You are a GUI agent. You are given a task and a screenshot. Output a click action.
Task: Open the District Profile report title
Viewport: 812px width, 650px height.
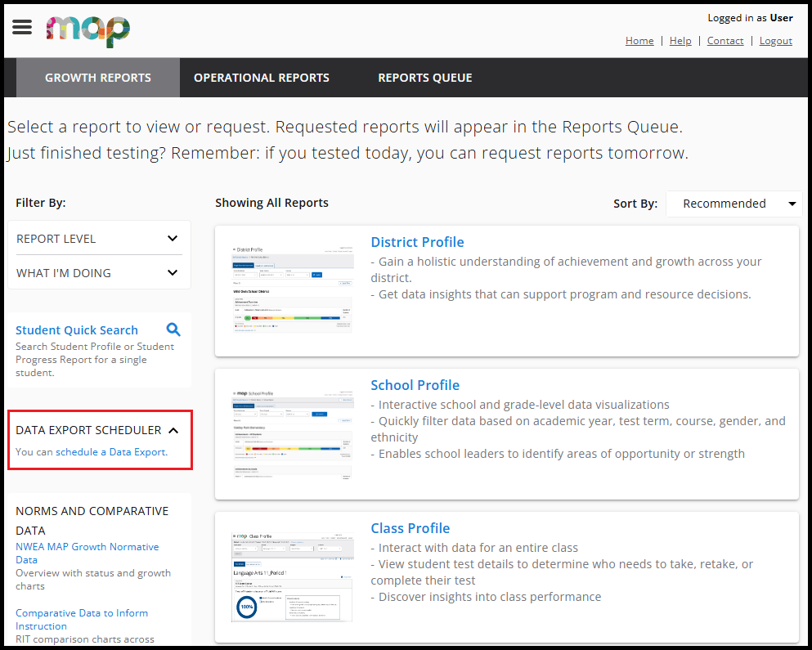coord(417,242)
